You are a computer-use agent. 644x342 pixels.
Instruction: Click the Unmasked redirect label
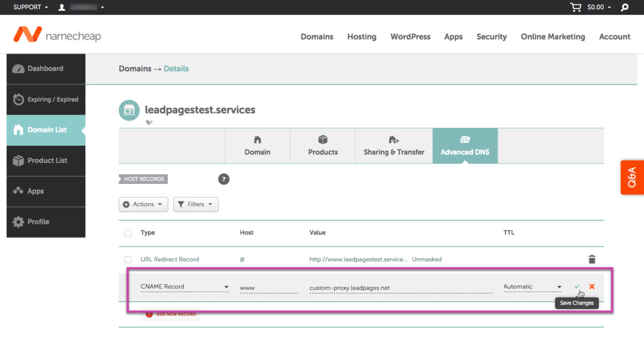click(427, 259)
